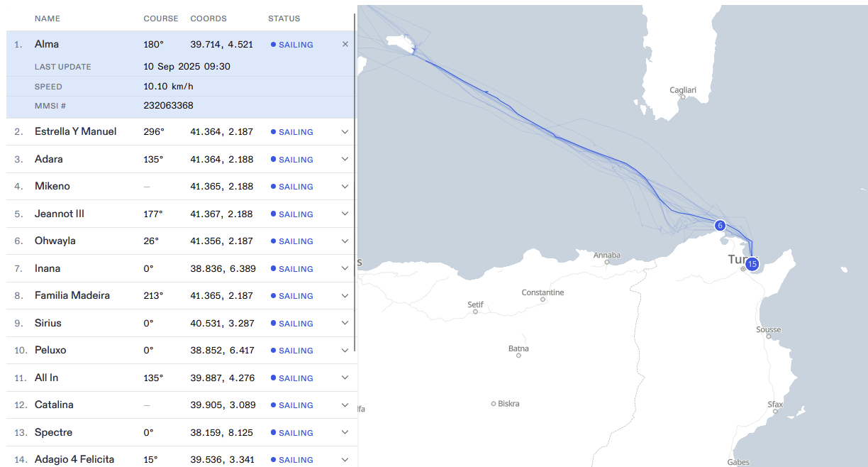Click the COORDS column header
The width and height of the screenshot is (868, 467).
208,18
